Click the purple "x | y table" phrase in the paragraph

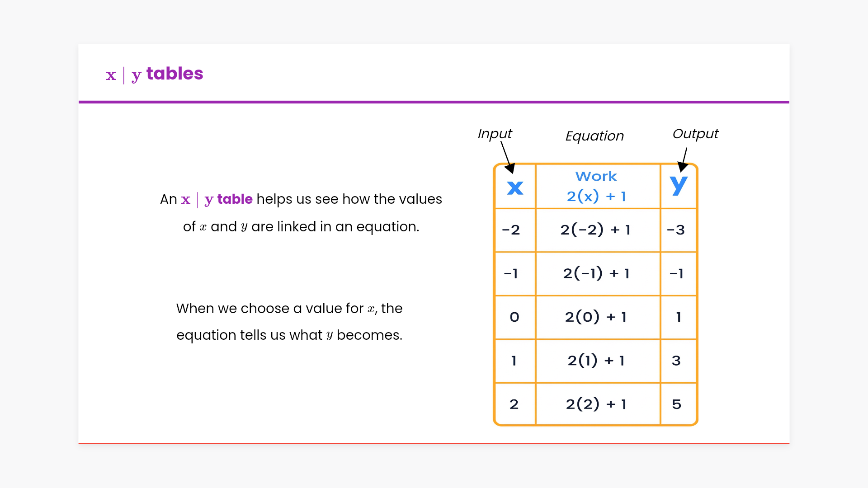point(217,199)
